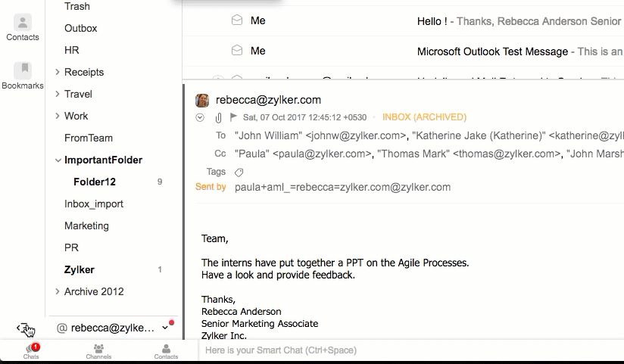
Task: Click the collapse sidebar icon at bottom left
Action: click(x=23, y=328)
